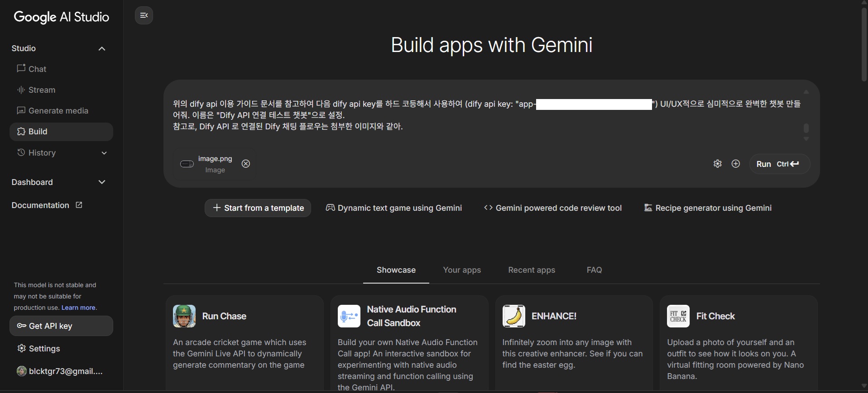Click the page vertical scrollbar thumb

(864, 44)
